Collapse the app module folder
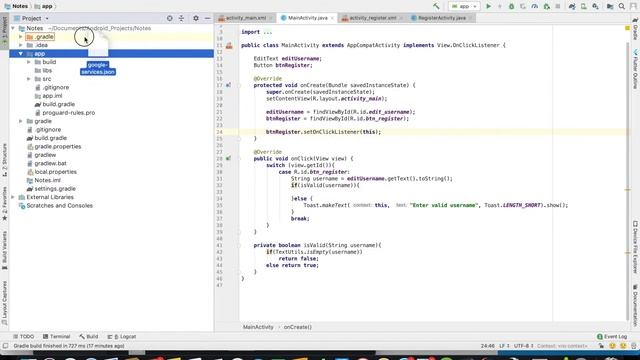This screenshot has height=360, width=640. (x=21, y=53)
